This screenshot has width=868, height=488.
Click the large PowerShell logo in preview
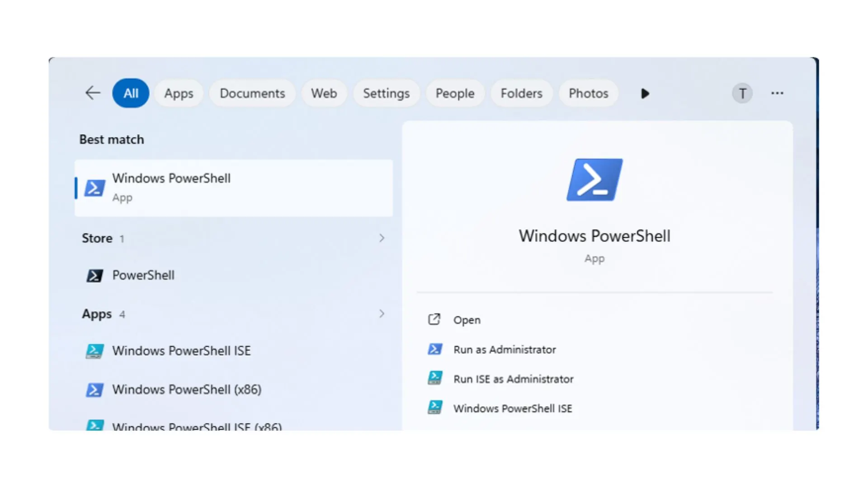click(594, 180)
